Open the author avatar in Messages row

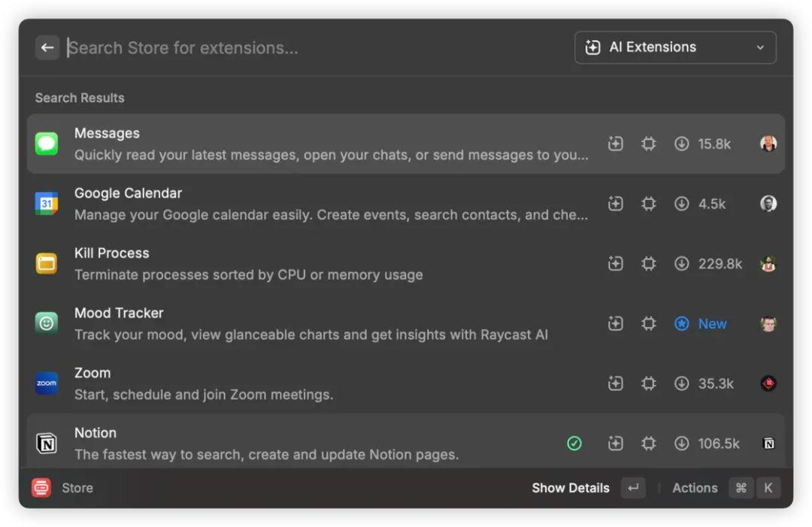768,144
